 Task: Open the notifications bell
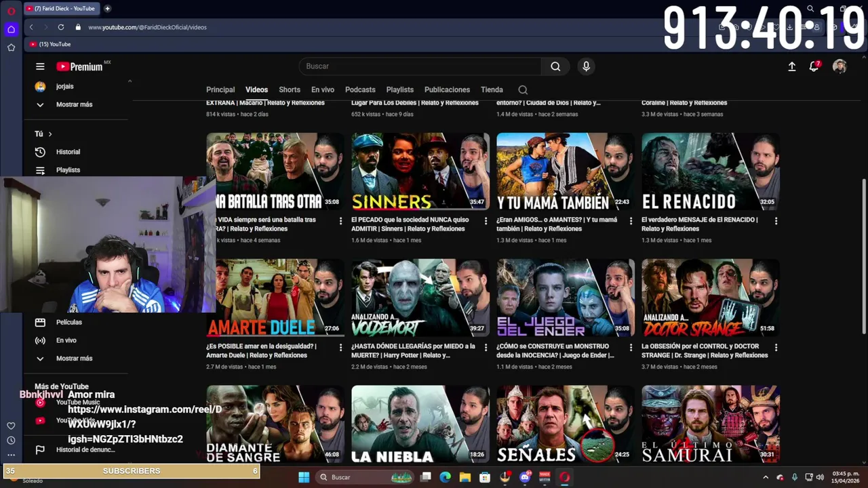tap(814, 66)
